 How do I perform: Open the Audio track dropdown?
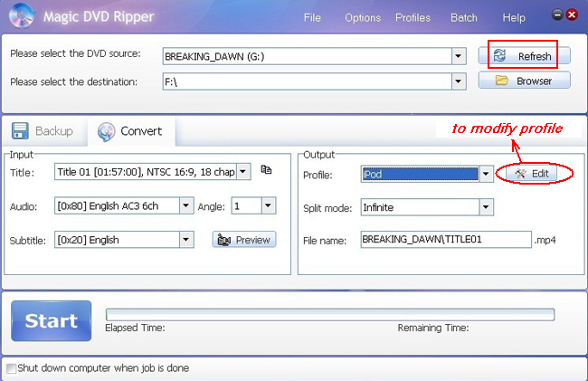click(186, 205)
